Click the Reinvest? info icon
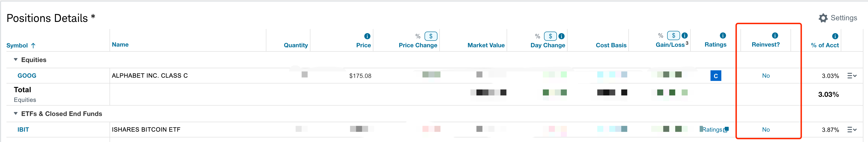868x142 pixels. click(x=775, y=35)
